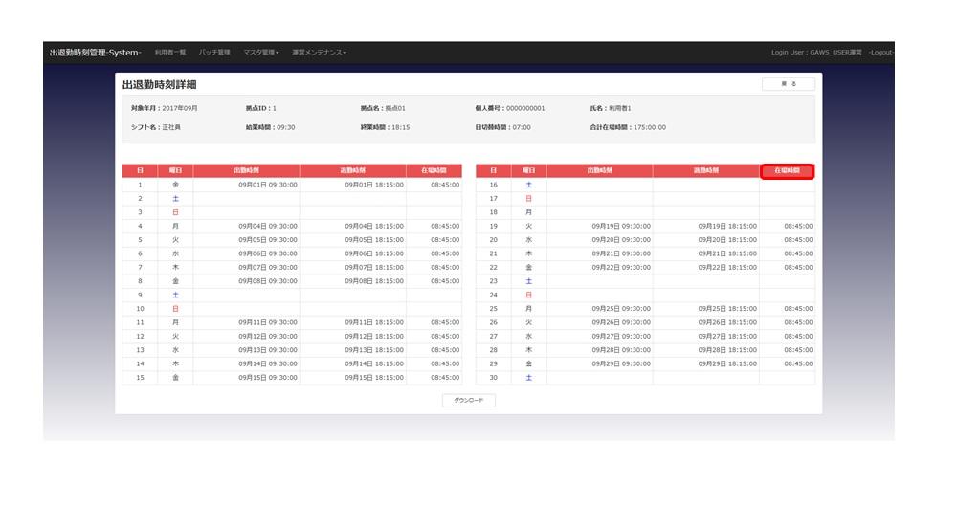Image resolution: width=980 pixels, height=506 pixels.
Task: Open the バッチ管理 menu item
Action: (214, 52)
